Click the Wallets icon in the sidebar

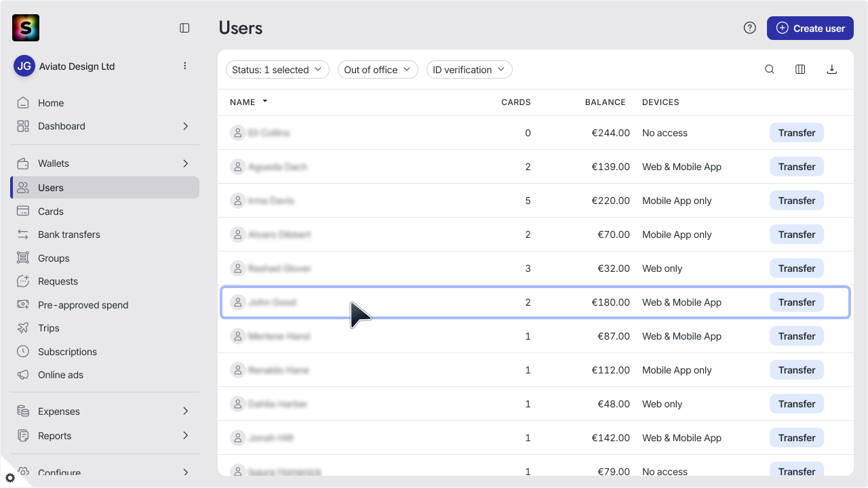[x=23, y=163]
